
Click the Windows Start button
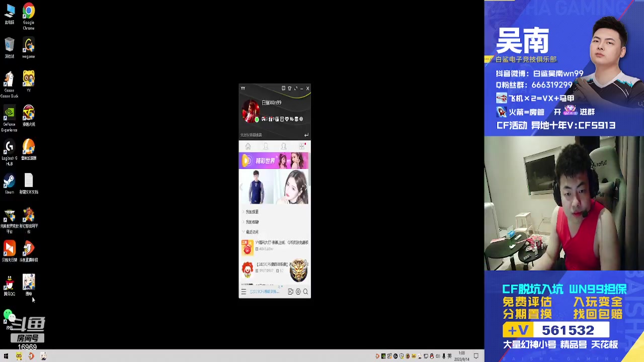coord(6,356)
